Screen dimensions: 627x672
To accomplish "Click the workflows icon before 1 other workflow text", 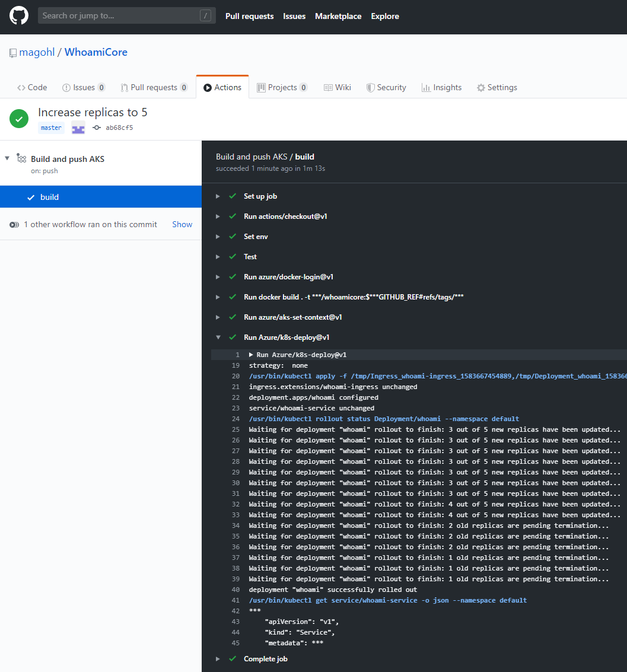I will coord(13,224).
